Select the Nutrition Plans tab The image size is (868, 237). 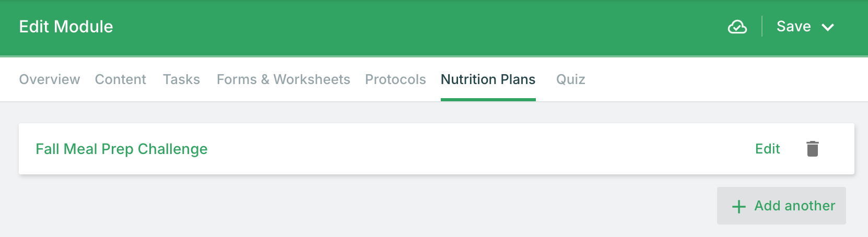(x=488, y=79)
